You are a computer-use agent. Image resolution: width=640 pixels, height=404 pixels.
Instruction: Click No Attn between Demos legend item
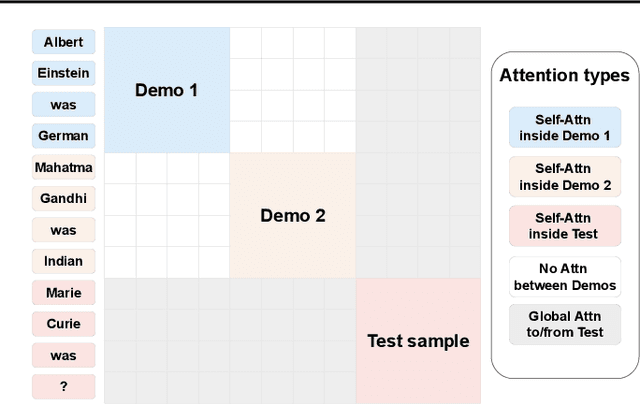(564, 277)
